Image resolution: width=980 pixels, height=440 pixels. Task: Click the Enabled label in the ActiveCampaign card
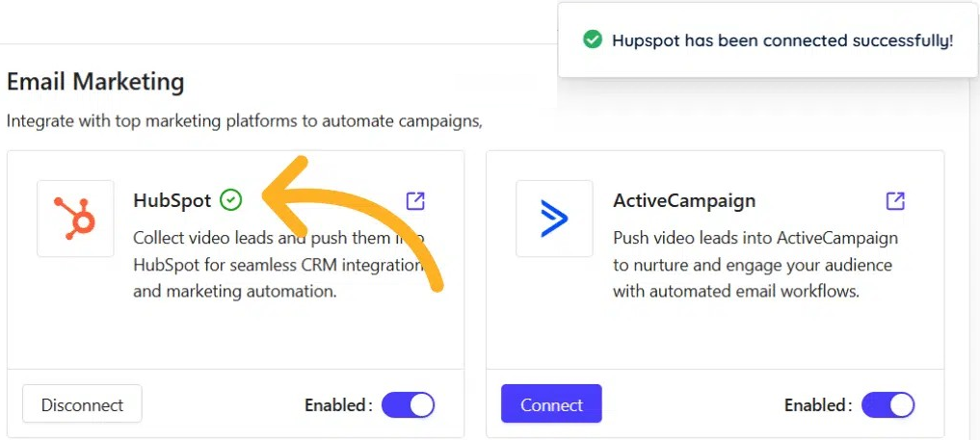(x=817, y=405)
